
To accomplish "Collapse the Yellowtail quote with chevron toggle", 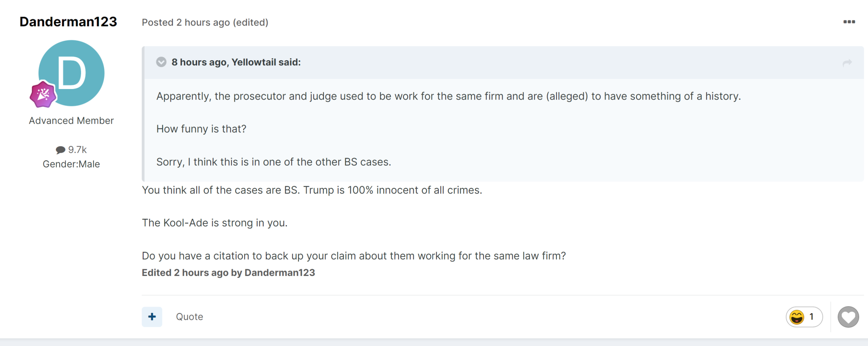I will [161, 62].
